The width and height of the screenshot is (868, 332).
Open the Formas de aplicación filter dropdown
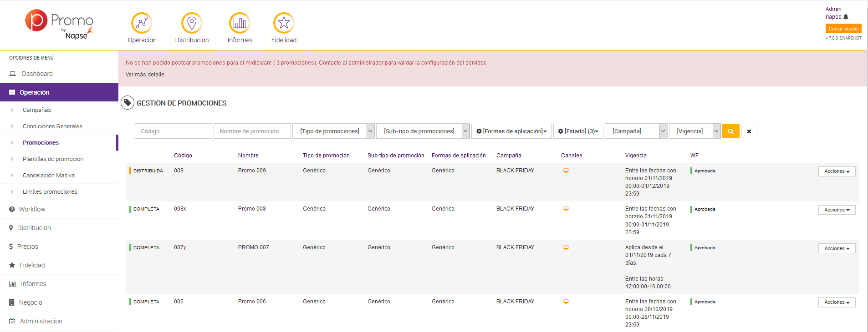coord(511,131)
